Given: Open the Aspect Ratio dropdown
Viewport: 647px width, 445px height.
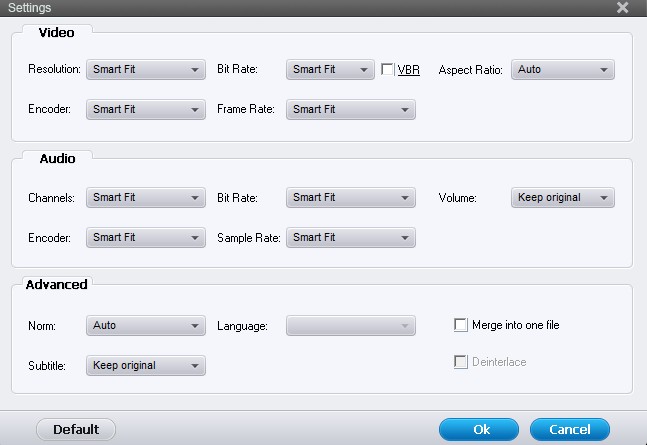Looking at the screenshot, I should click(x=563, y=70).
